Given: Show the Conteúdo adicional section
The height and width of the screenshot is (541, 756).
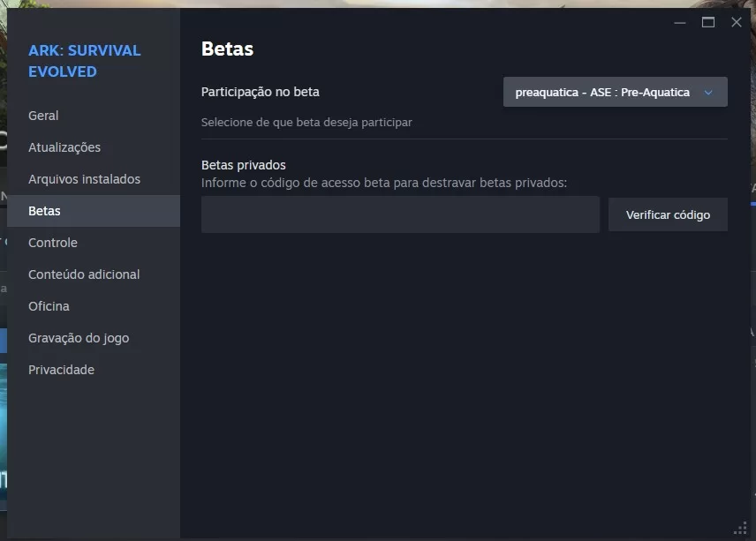Looking at the screenshot, I should point(84,274).
